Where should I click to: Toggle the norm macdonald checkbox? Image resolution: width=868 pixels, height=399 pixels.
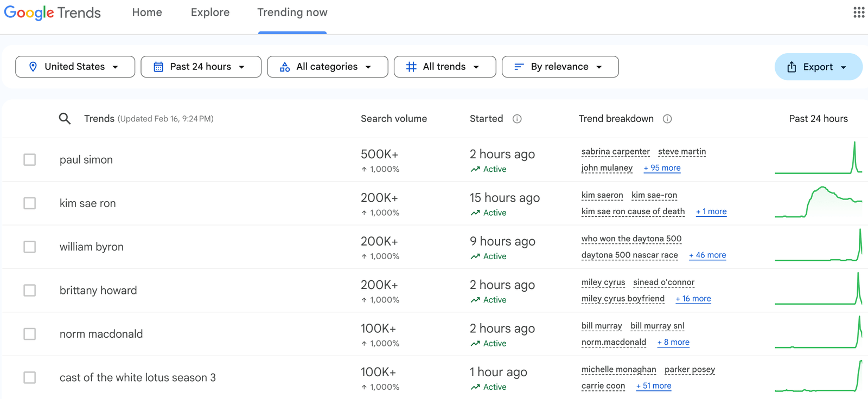(30, 334)
